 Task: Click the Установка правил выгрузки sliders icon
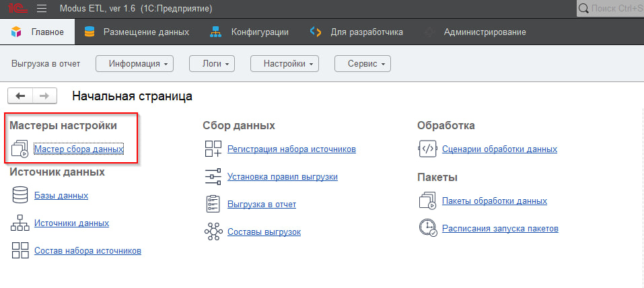(x=213, y=177)
